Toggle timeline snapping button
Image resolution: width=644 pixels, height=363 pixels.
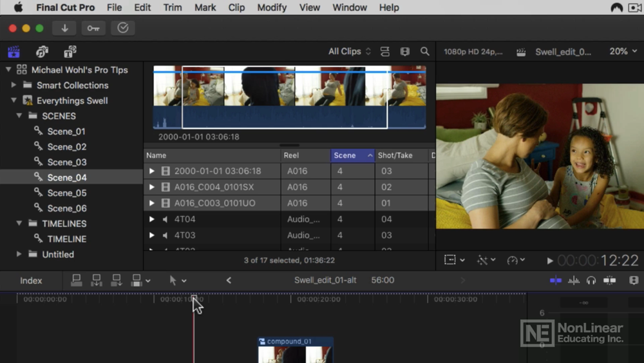pos(609,280)
